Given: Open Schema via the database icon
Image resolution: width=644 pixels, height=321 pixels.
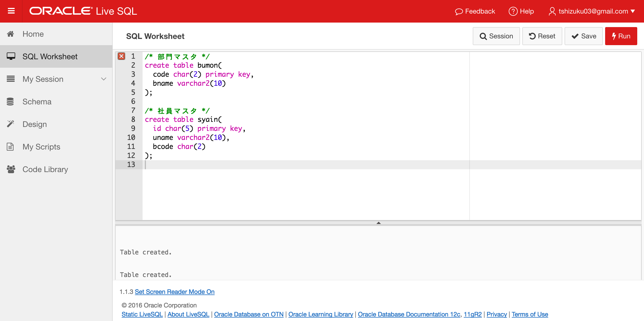Looking at the screenshot, I should 11,101.
